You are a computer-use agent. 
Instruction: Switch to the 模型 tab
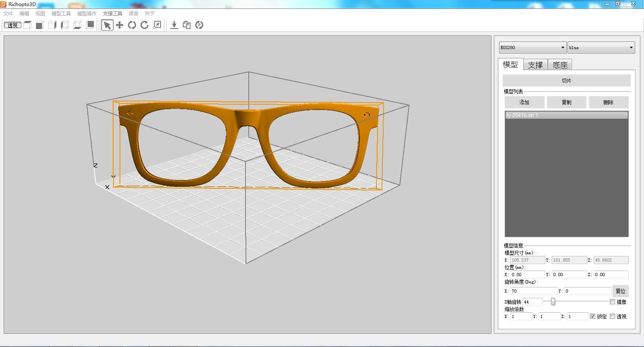pos(510,64)
